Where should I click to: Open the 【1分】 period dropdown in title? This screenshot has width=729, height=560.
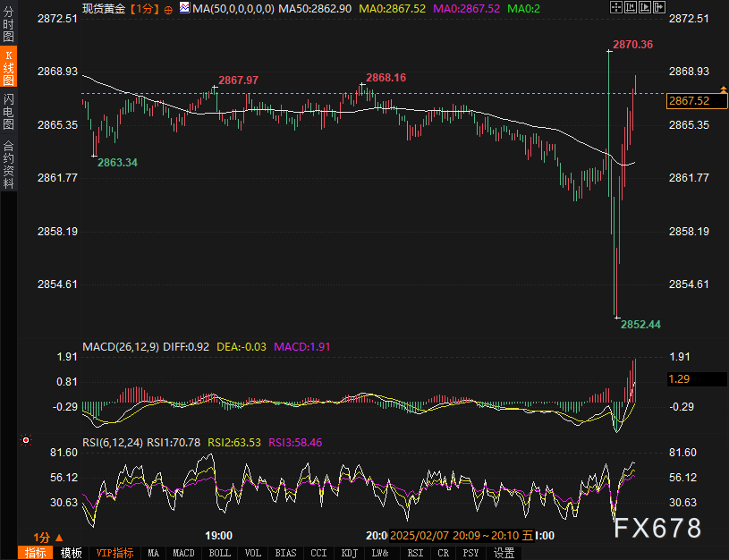(x=144, y=8)
